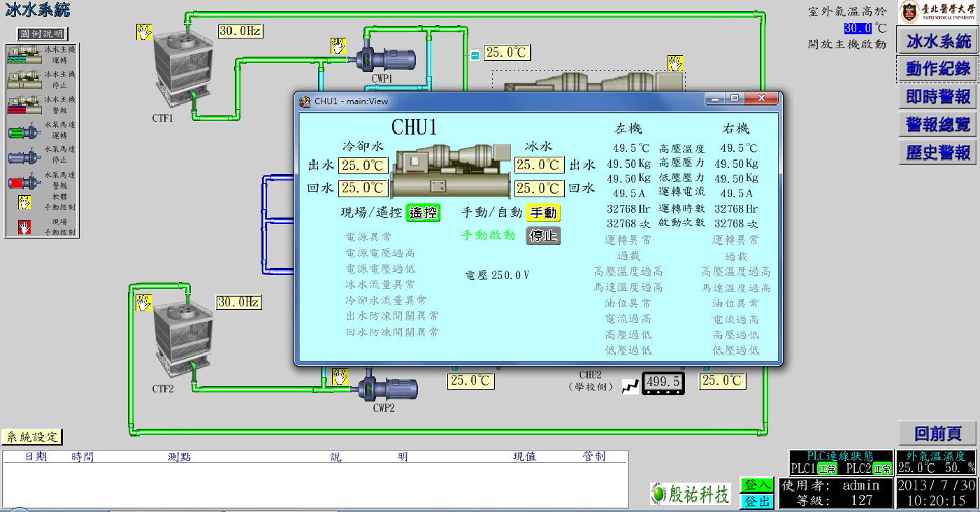Click the CHU1 window title bar icon

(305, 101)
